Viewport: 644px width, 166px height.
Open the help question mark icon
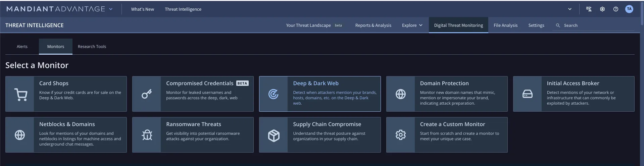point(615,9)
